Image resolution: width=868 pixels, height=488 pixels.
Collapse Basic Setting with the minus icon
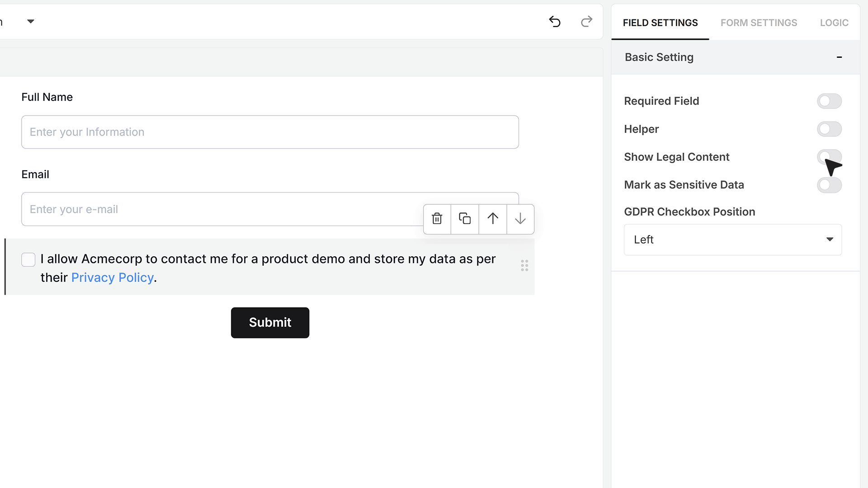(x=839, y=57)
